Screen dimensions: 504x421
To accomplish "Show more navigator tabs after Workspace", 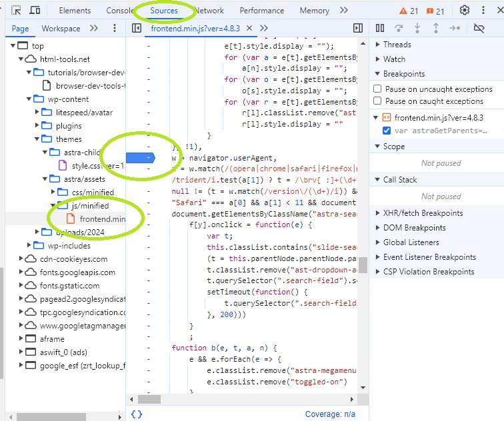I will [x=93, y=28].
